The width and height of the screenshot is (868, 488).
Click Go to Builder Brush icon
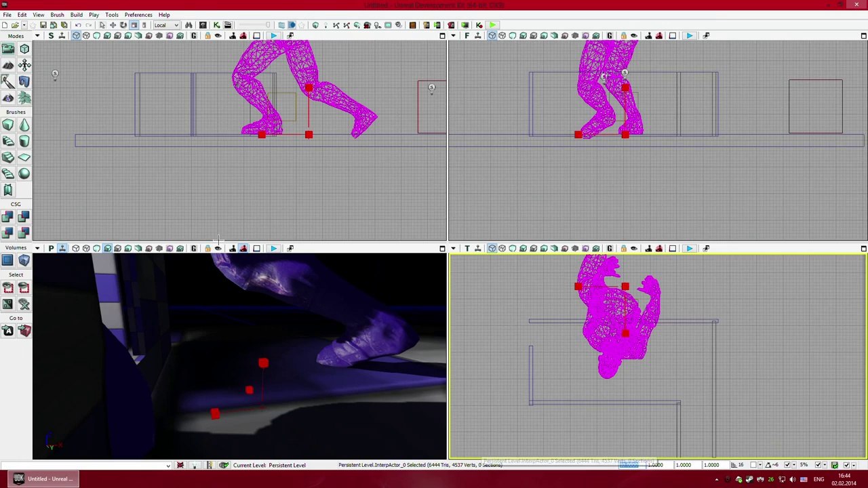coord(24,331)
